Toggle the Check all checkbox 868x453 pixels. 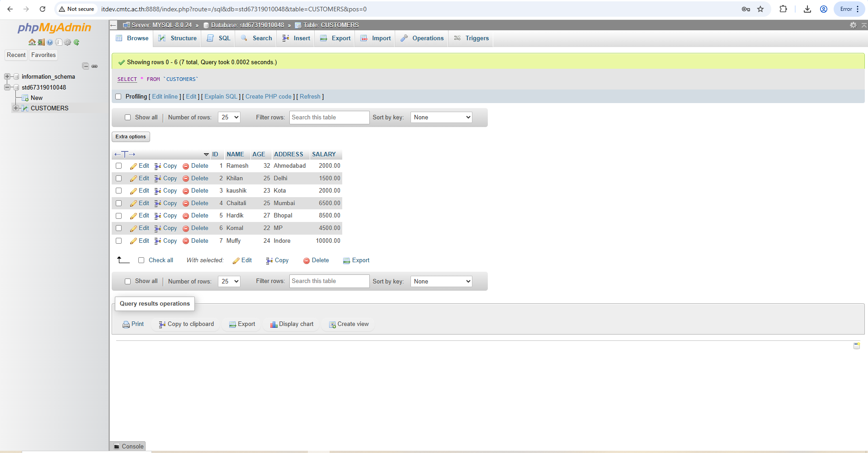pos(141,260)
